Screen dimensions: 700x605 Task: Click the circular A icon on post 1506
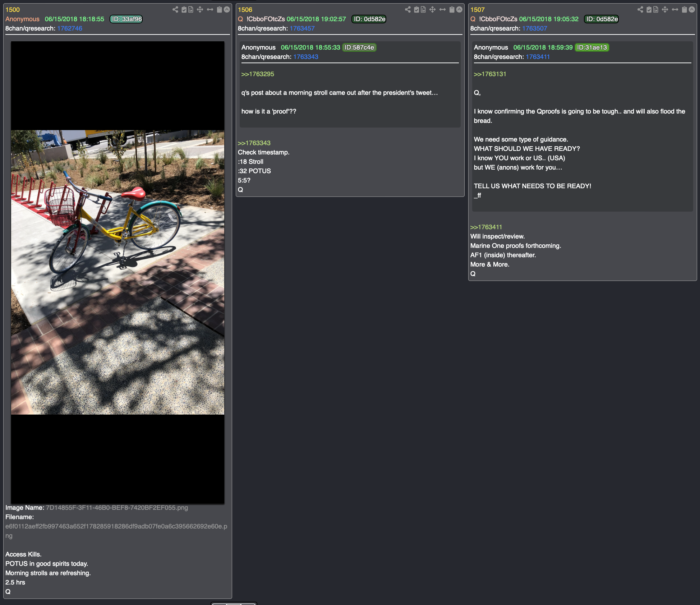pos(459,10)
